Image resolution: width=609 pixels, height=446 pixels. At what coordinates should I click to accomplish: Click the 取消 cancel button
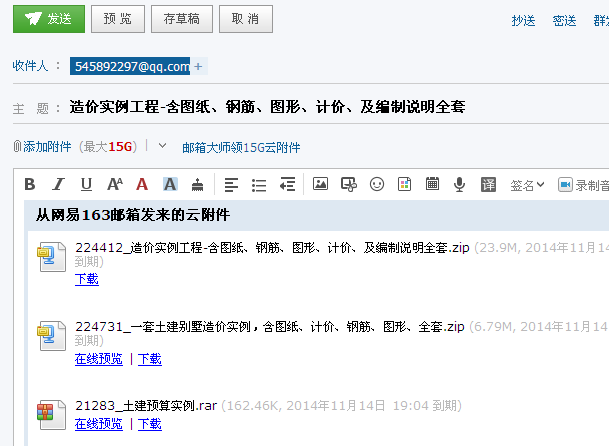pyautogui.click(x=246, y=19)
